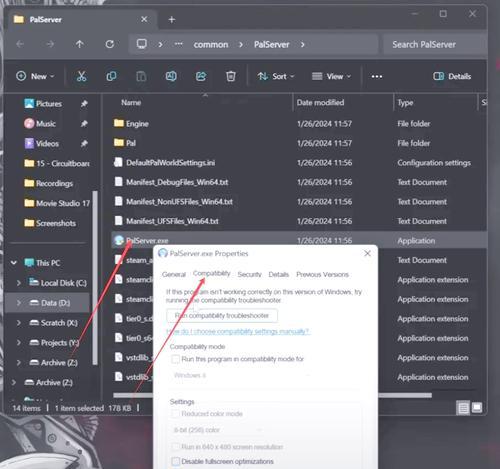Close the PalServer.exe Properties dialog
Screen dimensions: 500x469
[367, 254]
